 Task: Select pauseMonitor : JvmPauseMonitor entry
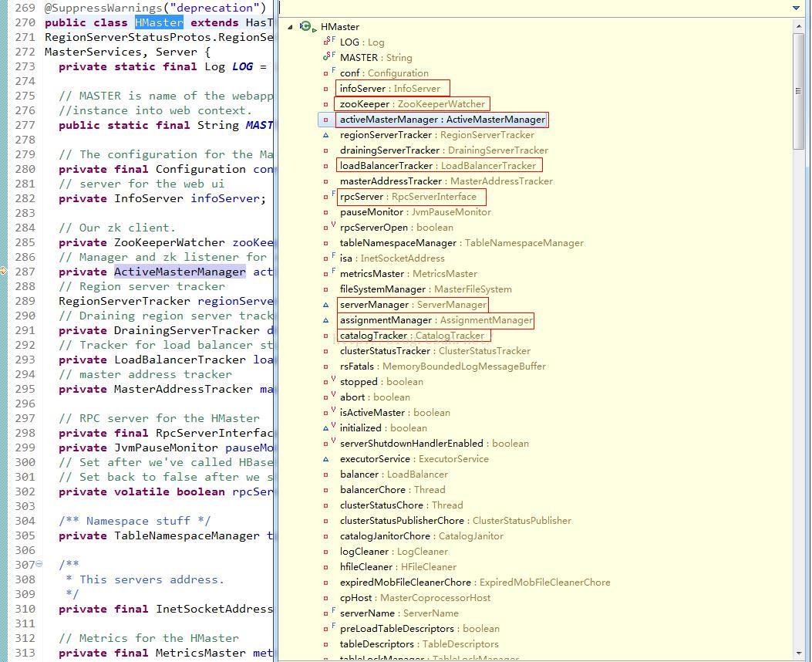point(416,212)
